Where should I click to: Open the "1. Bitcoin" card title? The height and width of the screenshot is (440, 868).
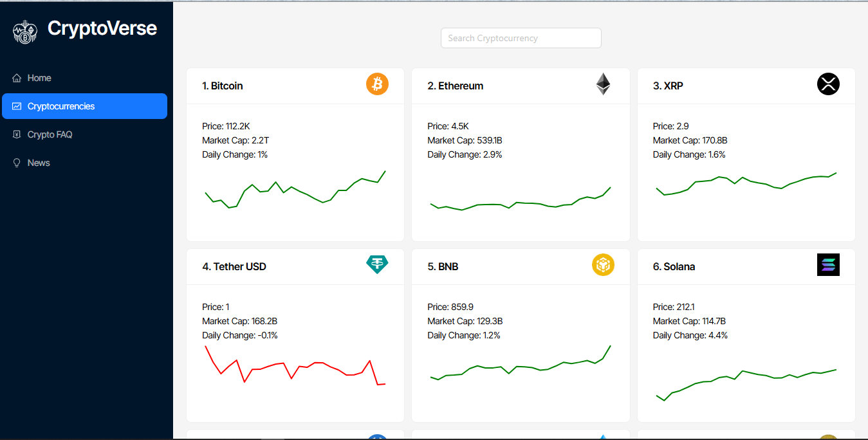[x=223, y=86]
